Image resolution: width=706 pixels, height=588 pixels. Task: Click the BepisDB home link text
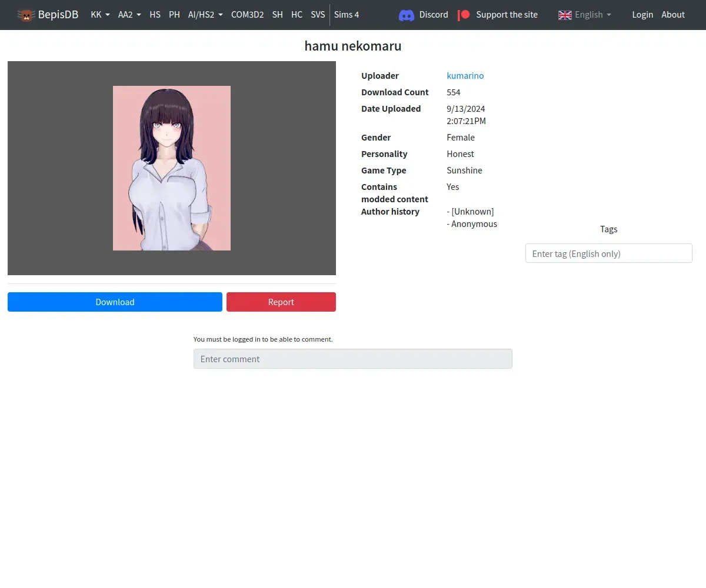(x=58, y=15)
